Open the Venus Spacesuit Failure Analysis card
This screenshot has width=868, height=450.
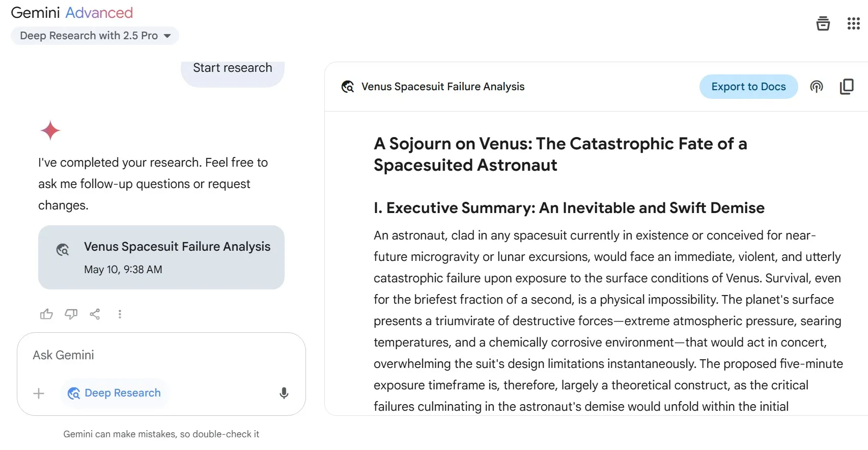(x=161, y=257)
